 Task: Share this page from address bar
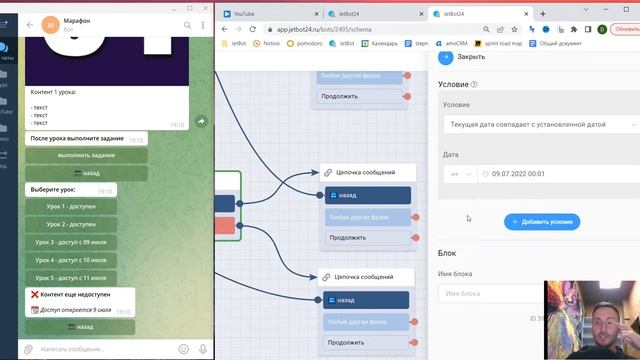pos(500,29)
